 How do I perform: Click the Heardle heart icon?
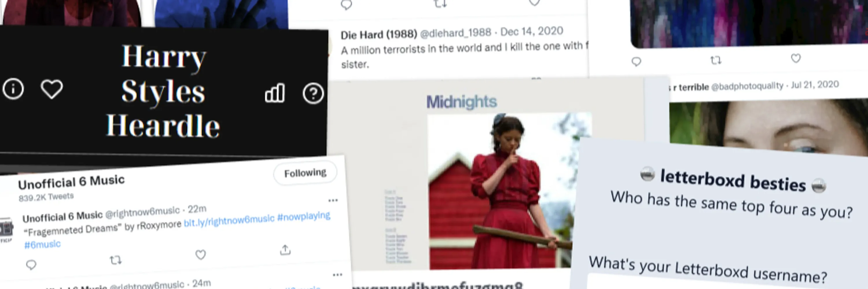pos(52,89)
